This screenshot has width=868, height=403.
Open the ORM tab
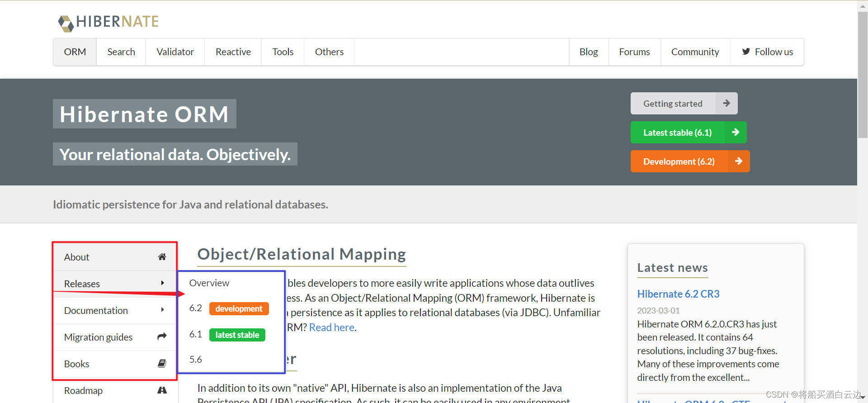tap(75, 52)
